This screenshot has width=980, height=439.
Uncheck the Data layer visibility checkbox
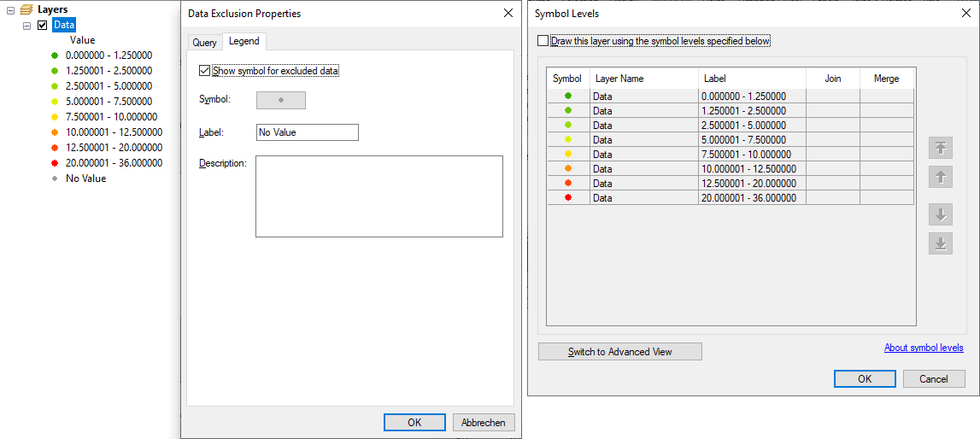pos(43,26)
